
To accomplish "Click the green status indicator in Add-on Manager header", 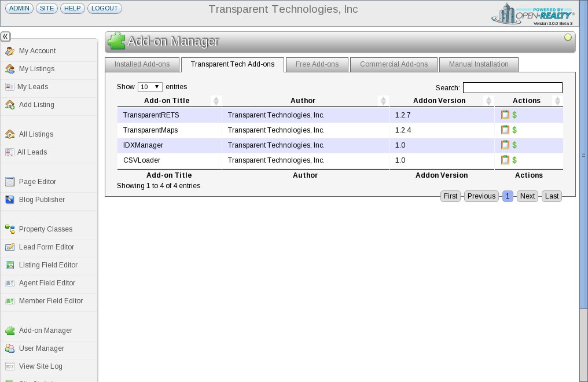I will 568,38.
